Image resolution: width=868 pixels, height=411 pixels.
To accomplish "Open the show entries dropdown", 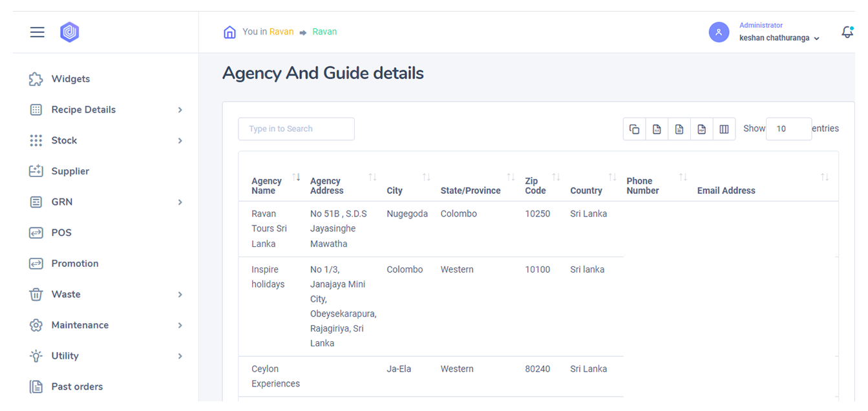I will click(789, 129).
